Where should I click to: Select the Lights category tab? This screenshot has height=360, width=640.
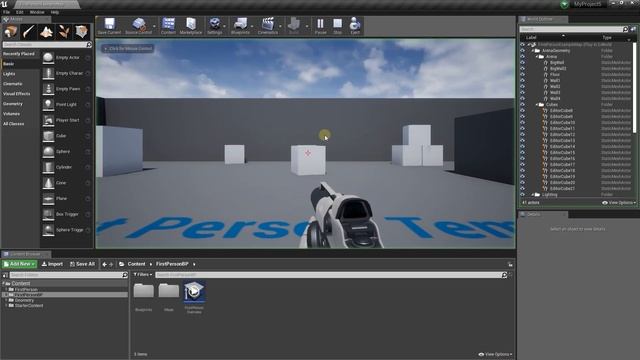point(20,74)
